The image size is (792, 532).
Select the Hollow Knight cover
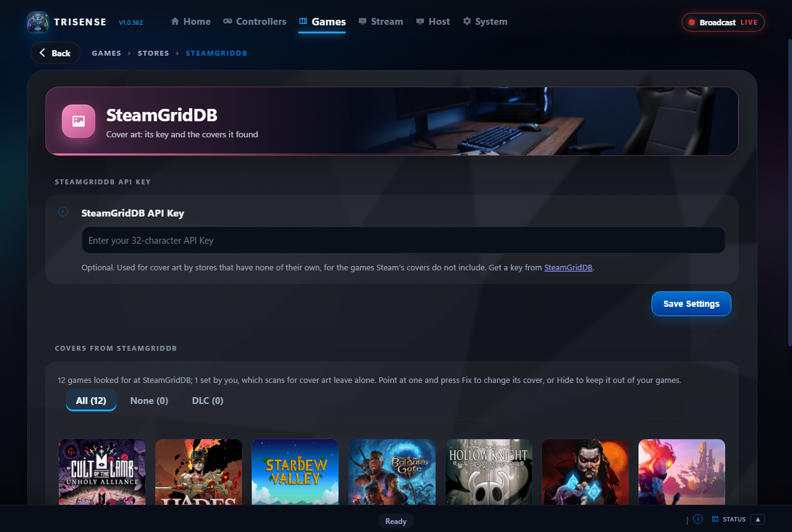489,472
